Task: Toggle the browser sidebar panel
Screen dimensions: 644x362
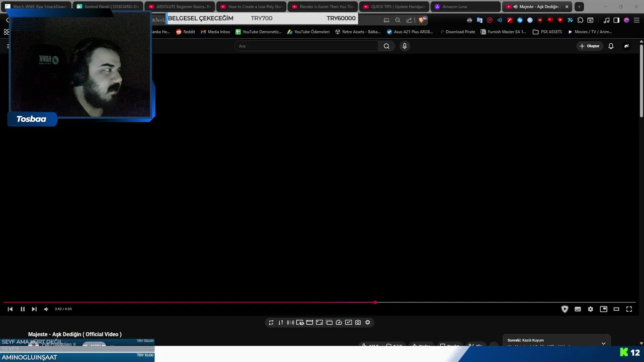Action: coord(616,20)
